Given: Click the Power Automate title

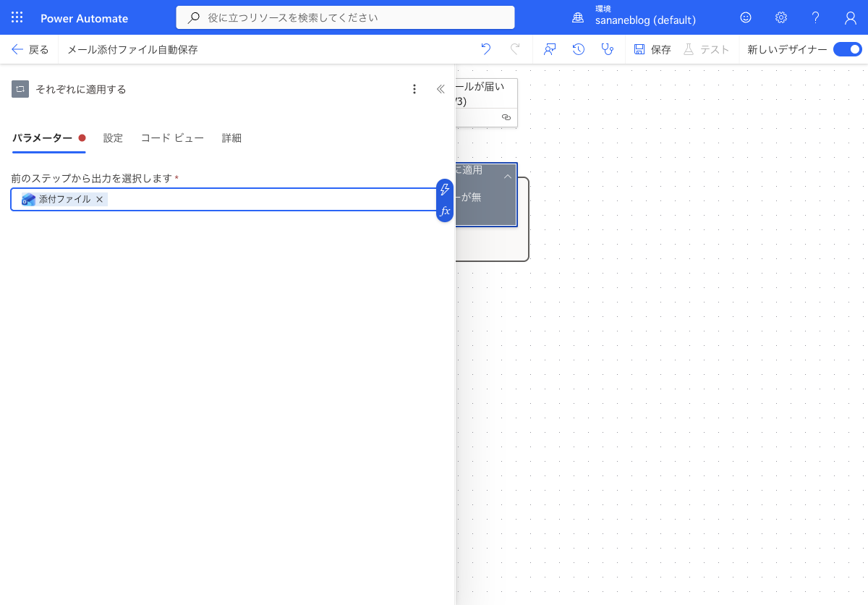Looking at the screenshot, I should tap(85, 18).
